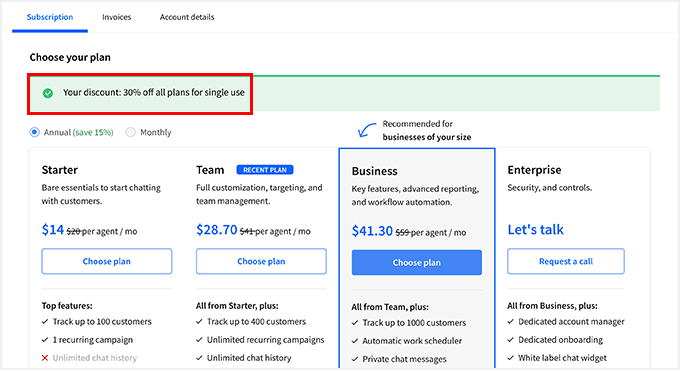Go to the Account details tab
This screenshot has width=680, height=370.
coord(187,17)
